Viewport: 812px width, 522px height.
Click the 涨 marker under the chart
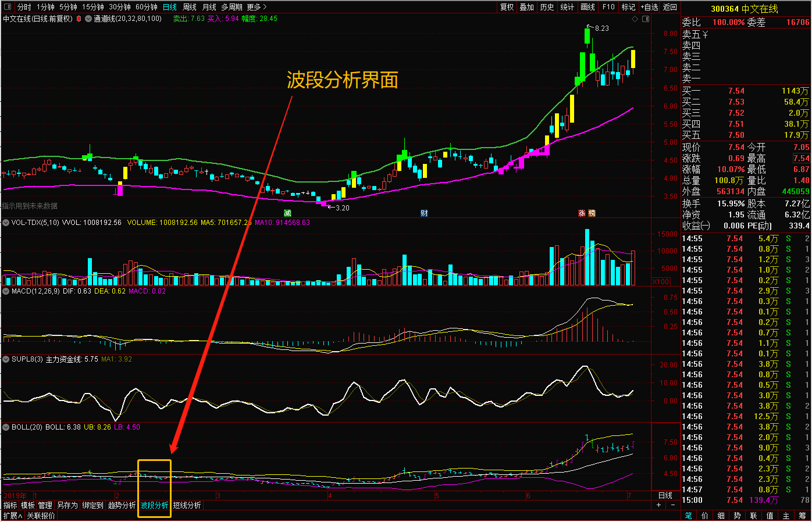click(582, 213)
